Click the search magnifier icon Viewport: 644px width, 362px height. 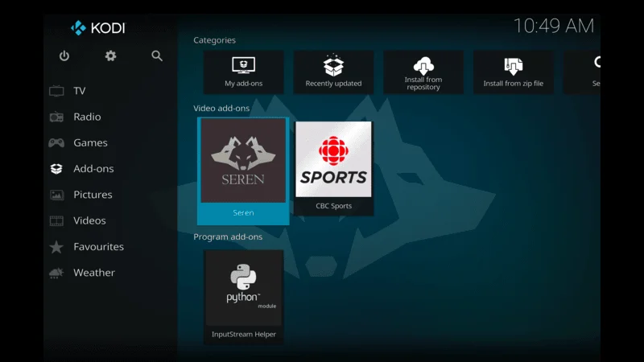pyautogui.click(x=157, y=56)
